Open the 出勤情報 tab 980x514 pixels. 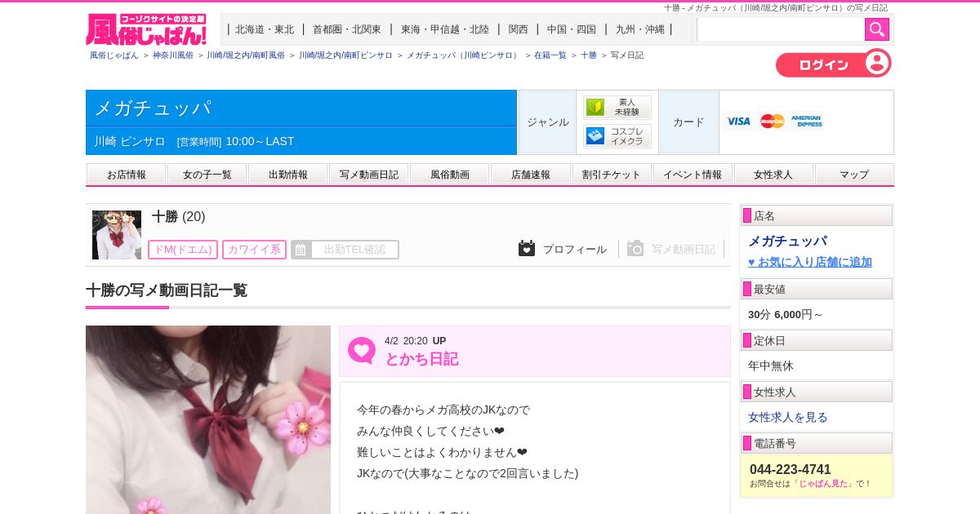288,174
